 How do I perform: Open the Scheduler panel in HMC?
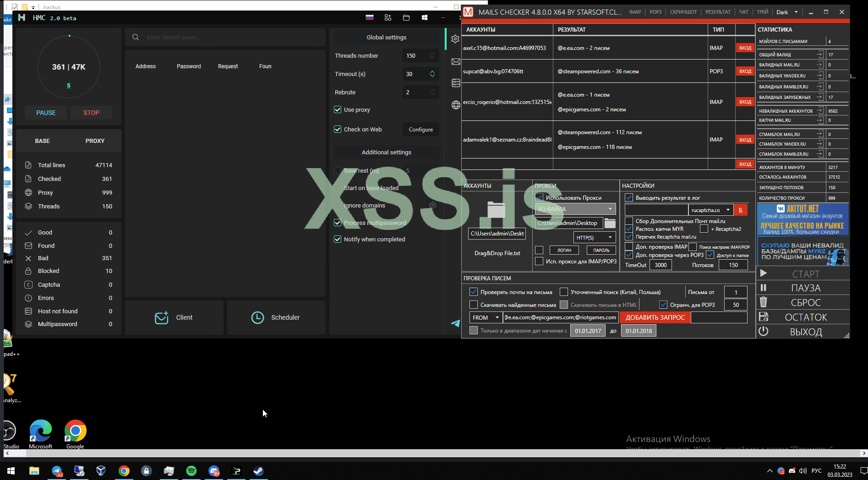tap(276, 317)
